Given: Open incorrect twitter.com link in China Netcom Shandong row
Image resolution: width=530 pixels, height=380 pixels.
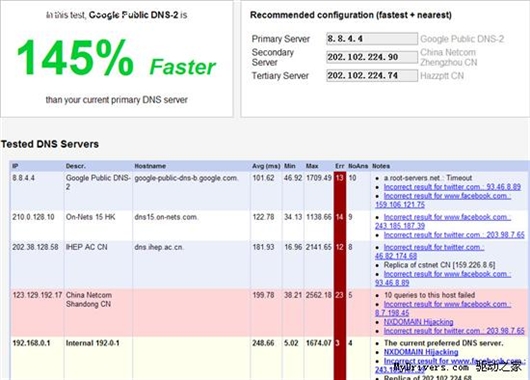Looking at the screenshot, I should click(454, 331).
